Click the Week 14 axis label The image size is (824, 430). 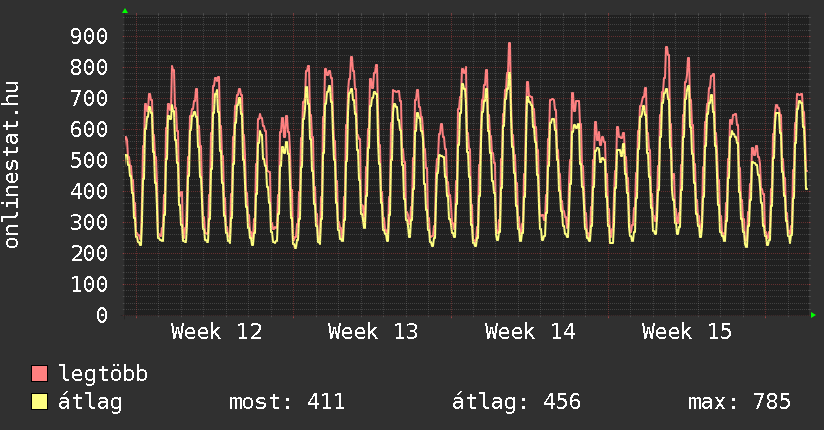pyautogui.click(x=530, y=331)
